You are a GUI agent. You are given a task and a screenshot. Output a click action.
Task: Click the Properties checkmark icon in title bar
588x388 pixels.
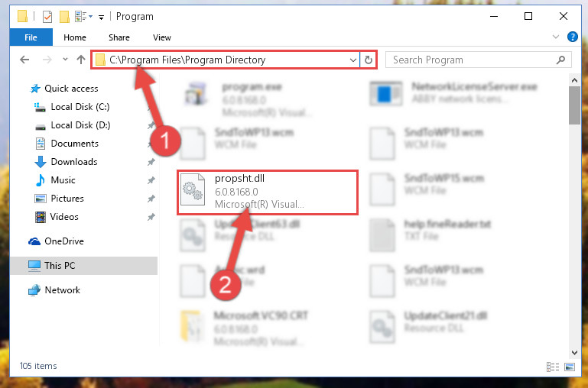pos(47,17)
